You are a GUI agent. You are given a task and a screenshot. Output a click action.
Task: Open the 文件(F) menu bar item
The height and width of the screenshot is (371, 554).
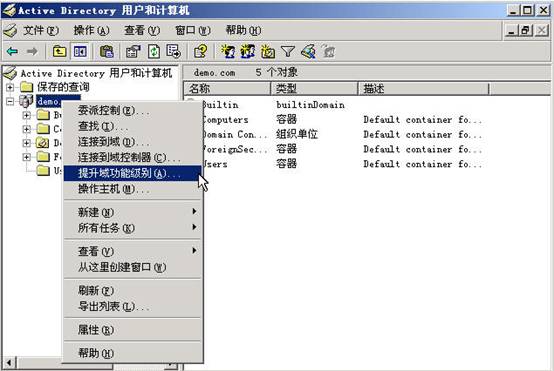(x=41, y=30)
